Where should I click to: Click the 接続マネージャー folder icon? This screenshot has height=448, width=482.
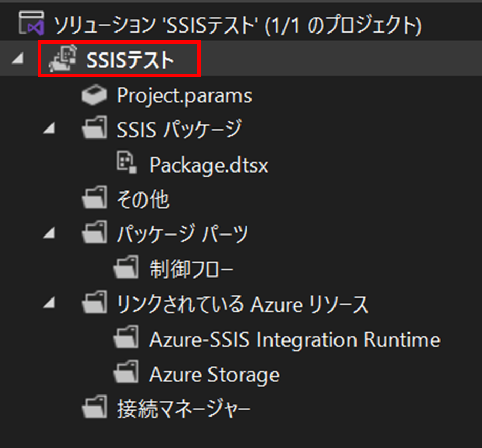[95, 407]
